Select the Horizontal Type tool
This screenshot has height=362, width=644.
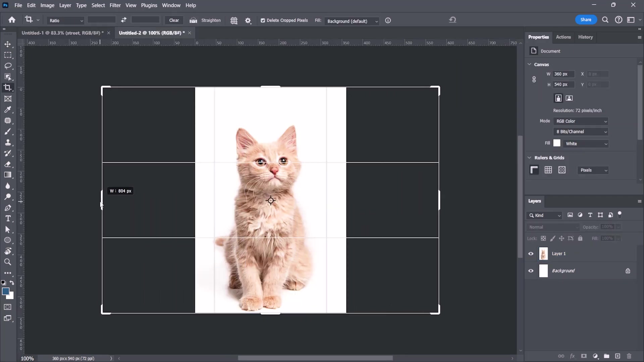(8, 219)
